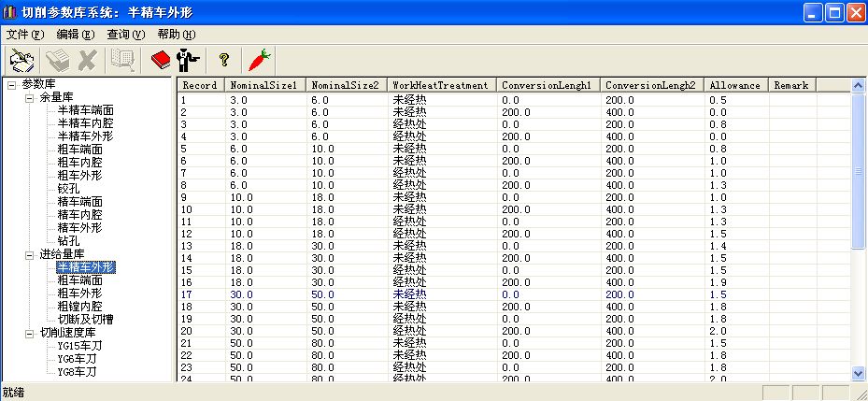Click the grayed-out X delete icon
Screen dimensions: 868x401
click(x=87, y=60)
